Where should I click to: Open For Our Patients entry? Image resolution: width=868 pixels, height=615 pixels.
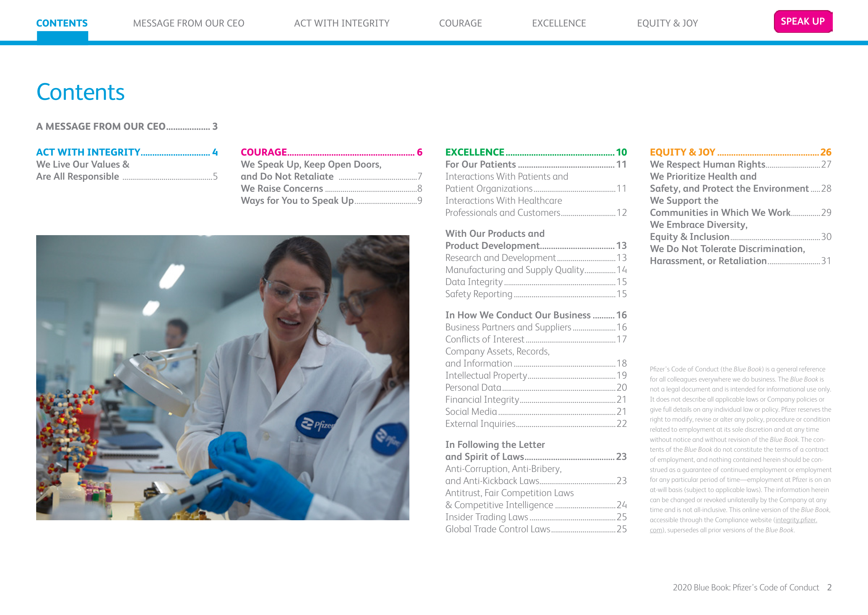click(x=536, y=164)
